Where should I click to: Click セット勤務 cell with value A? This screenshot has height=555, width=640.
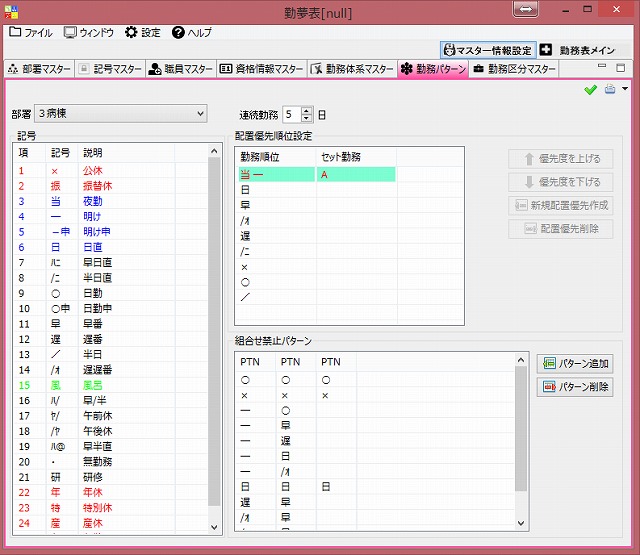pyautogui.click(x=356, y=174)
